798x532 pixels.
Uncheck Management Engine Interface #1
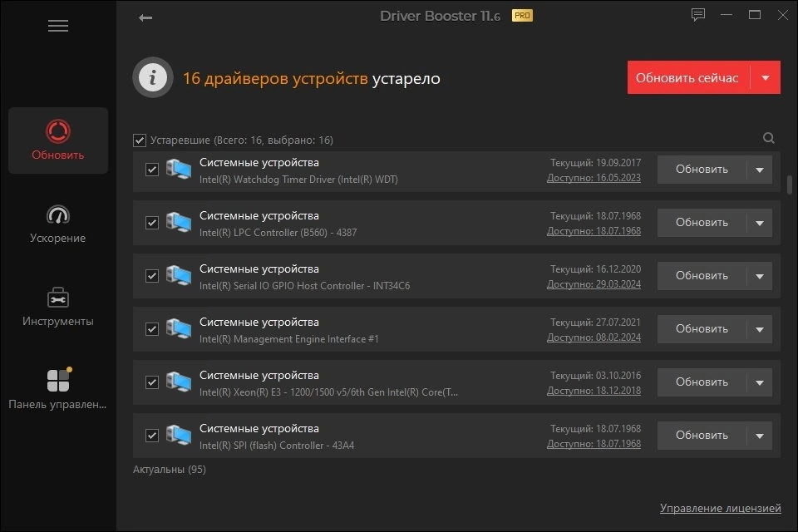coord(151,329)
